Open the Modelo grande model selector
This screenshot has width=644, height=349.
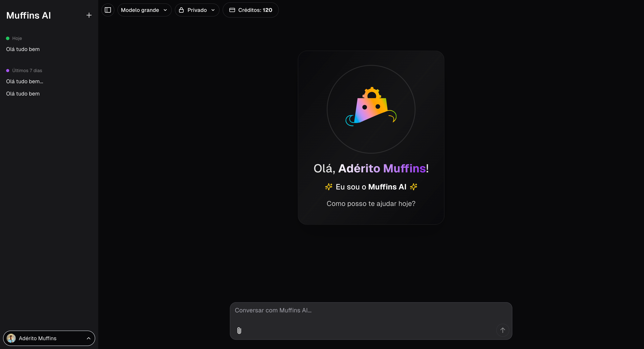tap(144, 10)
